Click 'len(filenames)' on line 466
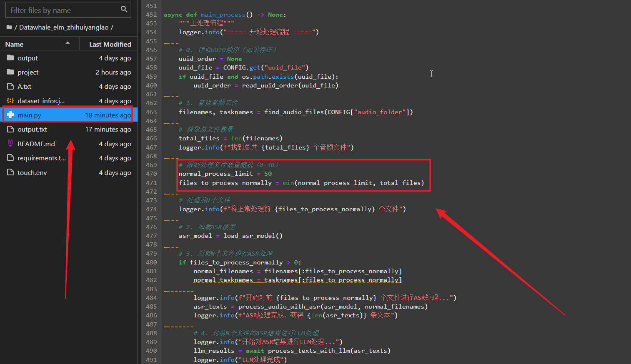 click(x=257, y=138)
